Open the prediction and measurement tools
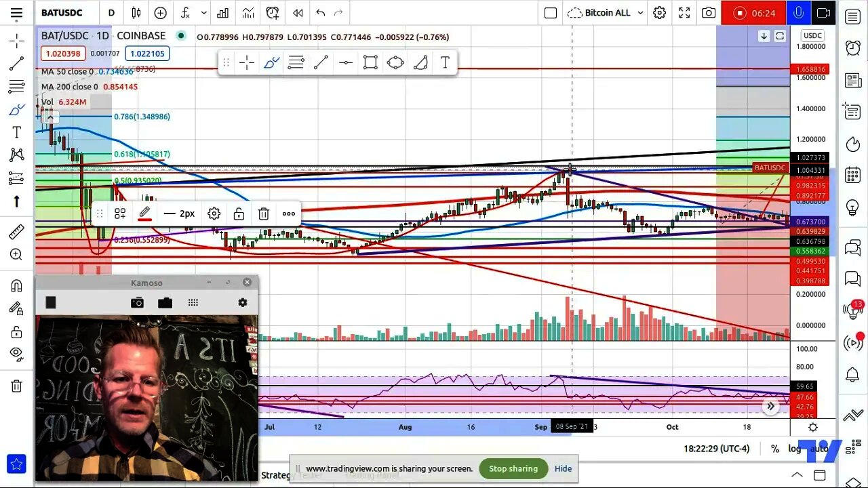 [16, 178]
